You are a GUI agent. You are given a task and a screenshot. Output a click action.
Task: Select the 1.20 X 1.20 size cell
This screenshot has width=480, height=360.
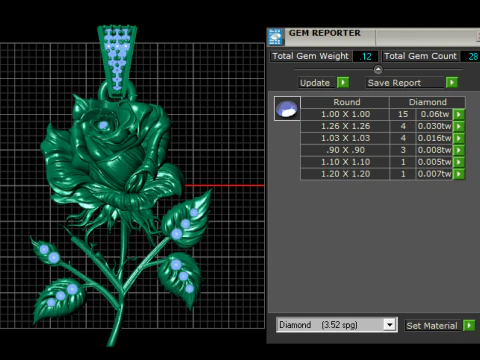[345, 174]
